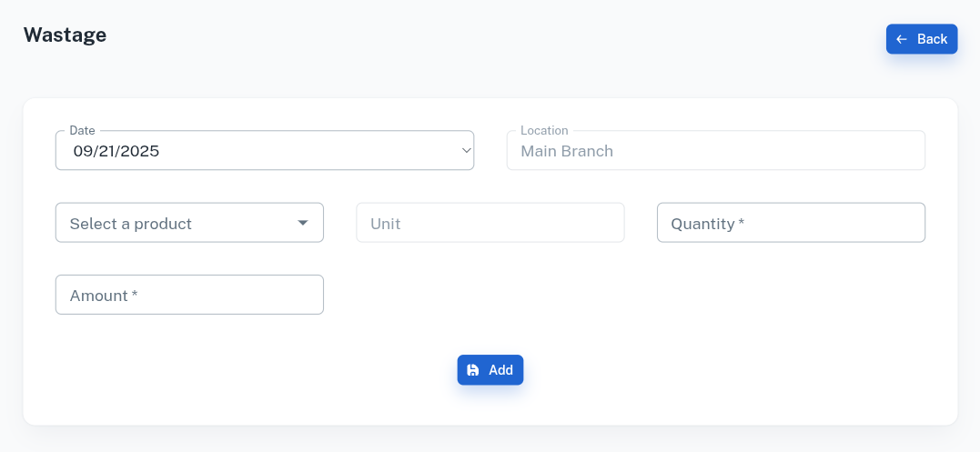
Task: Click the Date field label
Action: point(82,131)
